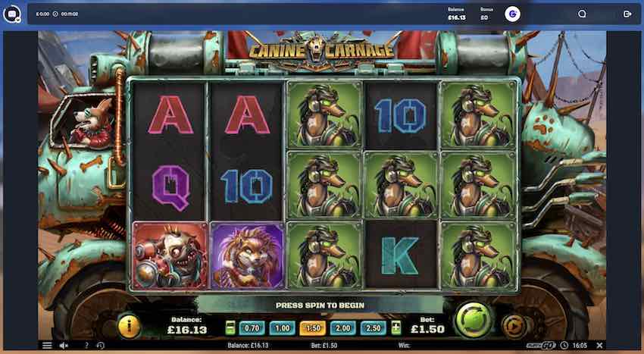Spin the reels with the green spin button
The height and width of the screenshot is (354, 644).
[474, 320]
